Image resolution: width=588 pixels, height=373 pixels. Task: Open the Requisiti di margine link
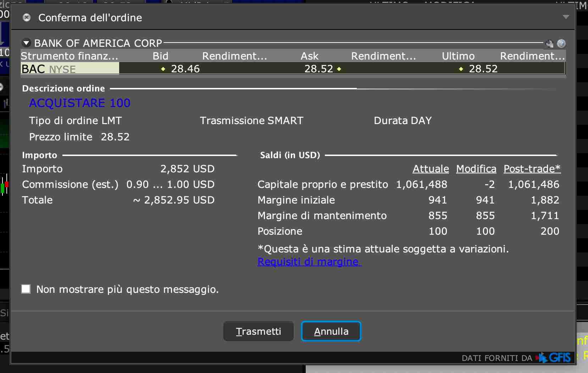tap(309, 262)
